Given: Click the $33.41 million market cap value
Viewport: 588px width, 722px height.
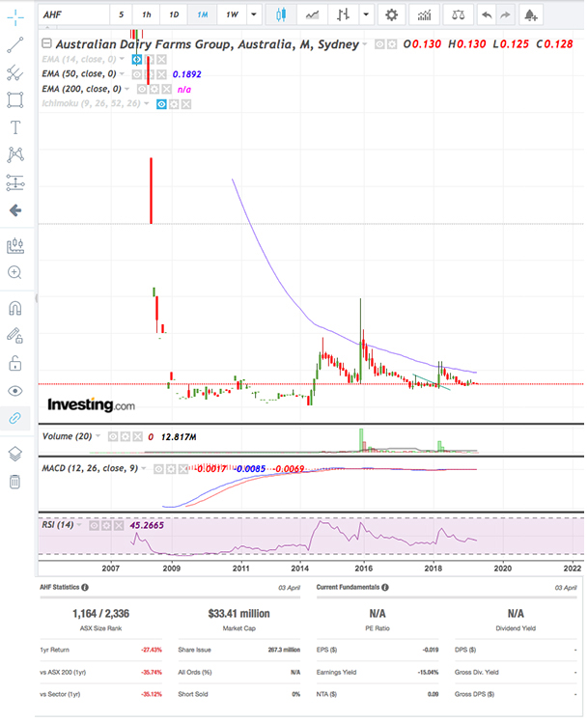Looking at the screenshot, I should coord(239,613).
